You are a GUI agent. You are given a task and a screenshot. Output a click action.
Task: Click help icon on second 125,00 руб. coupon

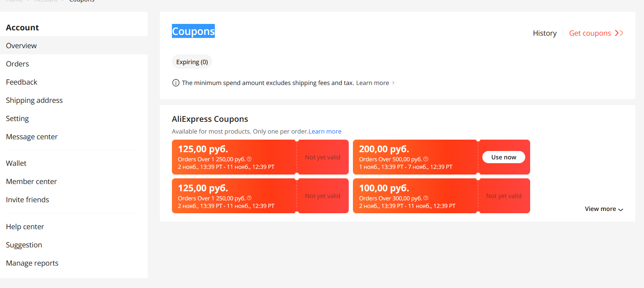click(x=249, y=198)
